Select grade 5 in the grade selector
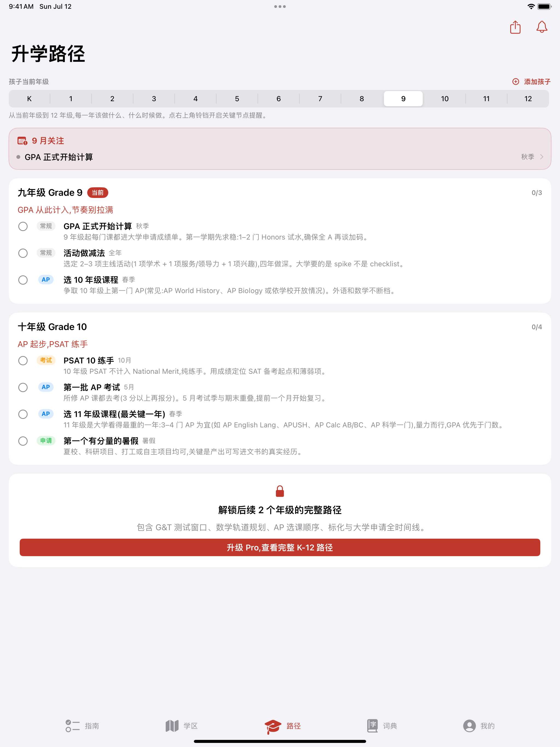560x747 pixels. pyautogui.click(x=237, y=99)
